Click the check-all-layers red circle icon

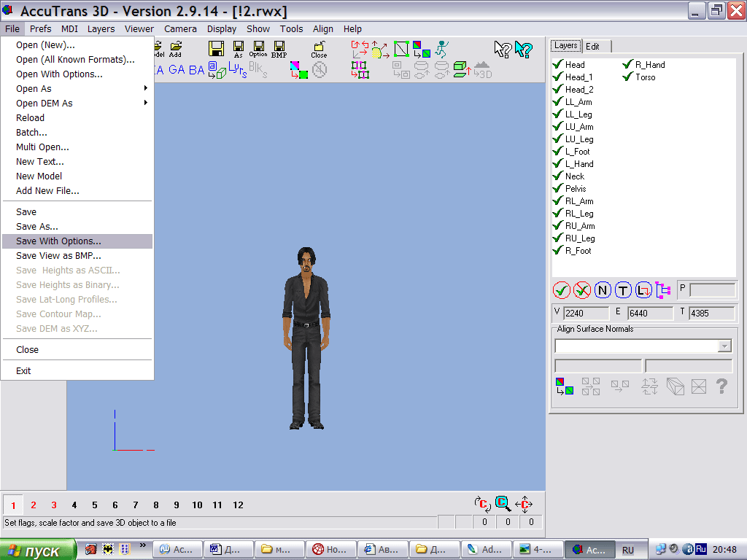click(x=562, y=289)
